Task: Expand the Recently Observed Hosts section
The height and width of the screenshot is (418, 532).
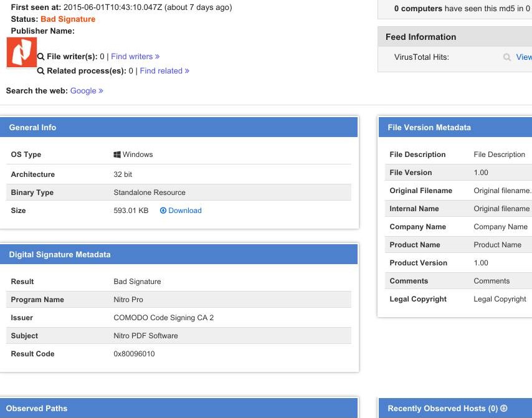Action: [442, 409]
